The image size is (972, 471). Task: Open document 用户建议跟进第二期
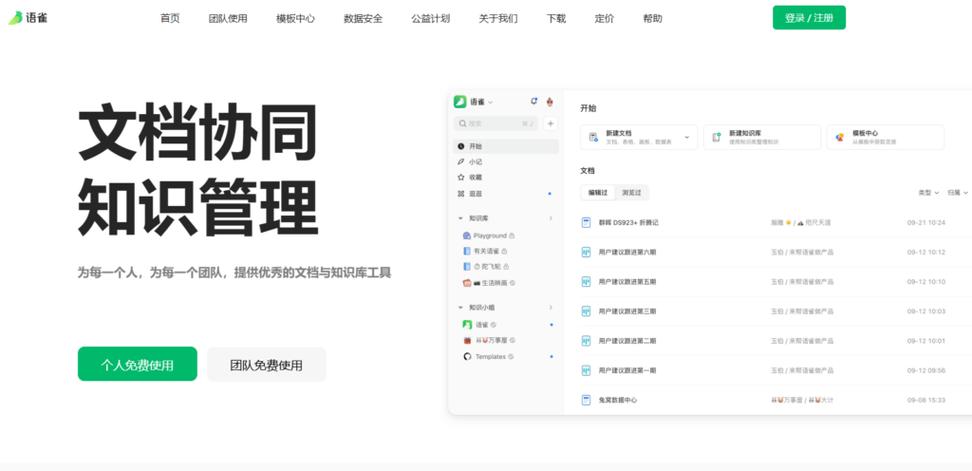pyautogui.click(x=627, y=341)
